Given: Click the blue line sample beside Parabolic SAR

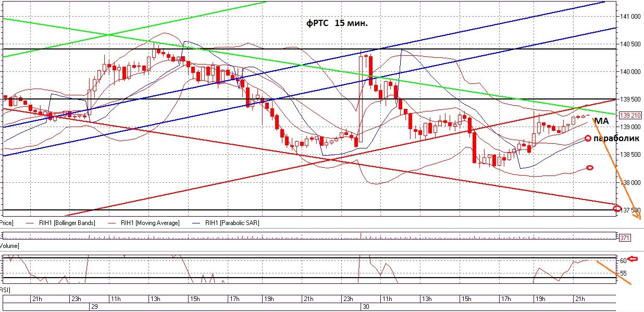Looking at the screenshot, I should 196,223.
